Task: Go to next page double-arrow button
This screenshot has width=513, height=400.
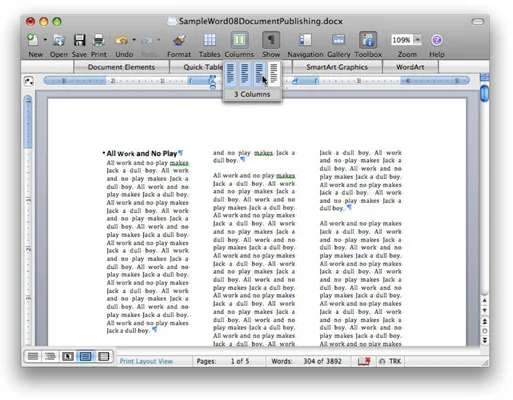Action: click(x=485, y=340)
